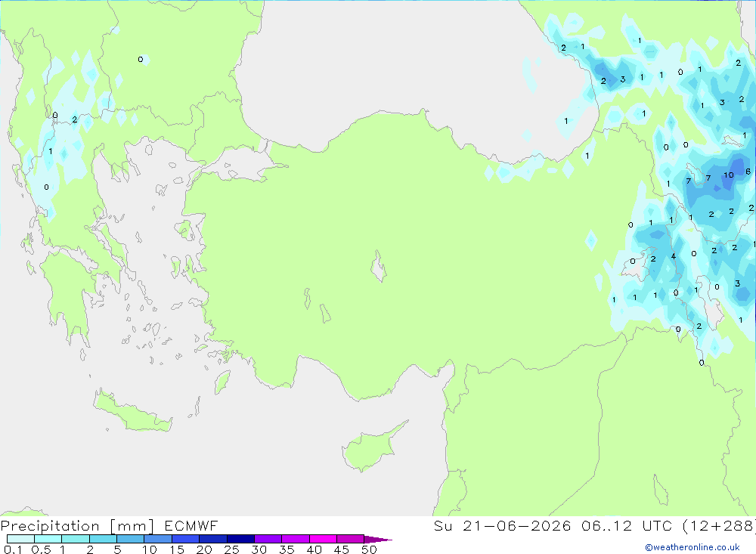Click the '(12+288)' forecast offset text
The width and height of the screenshot is (756, 554).
pyautogui.click(x=718, y=526)
